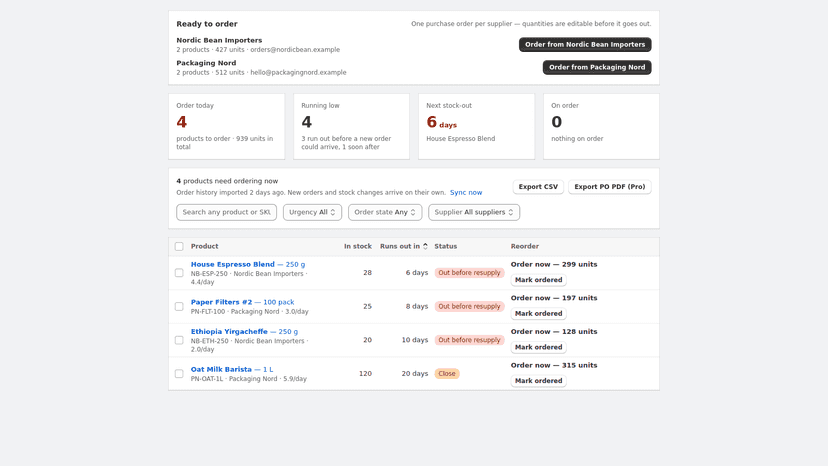828x466 pixels.
Task: Click the Close status badge for Oat Milk
Action: [x=447, y=374]
